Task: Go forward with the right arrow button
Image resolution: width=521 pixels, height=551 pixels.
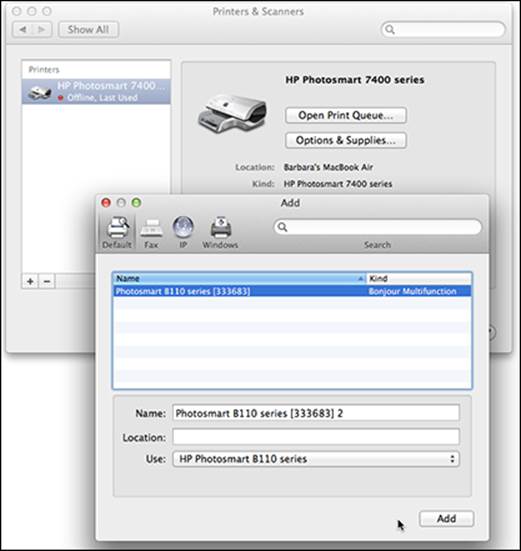Action: click(42, 30)
